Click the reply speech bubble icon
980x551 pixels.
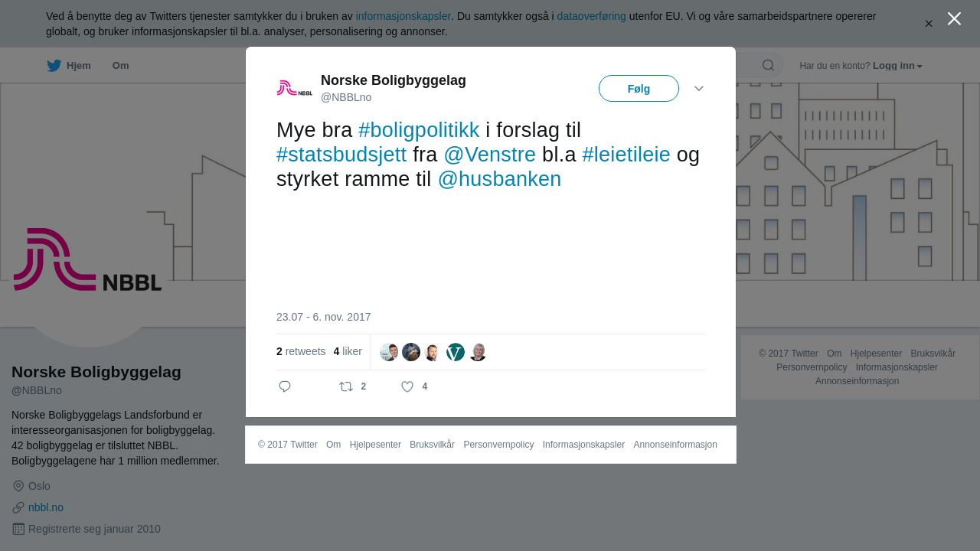pyautogui.click(x=285, y=386)
